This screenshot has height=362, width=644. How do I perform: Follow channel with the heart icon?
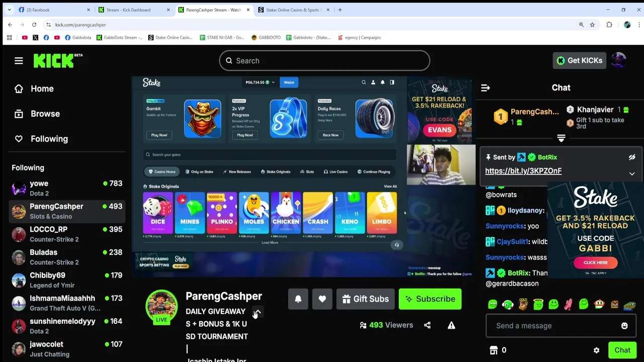[322, 299]
